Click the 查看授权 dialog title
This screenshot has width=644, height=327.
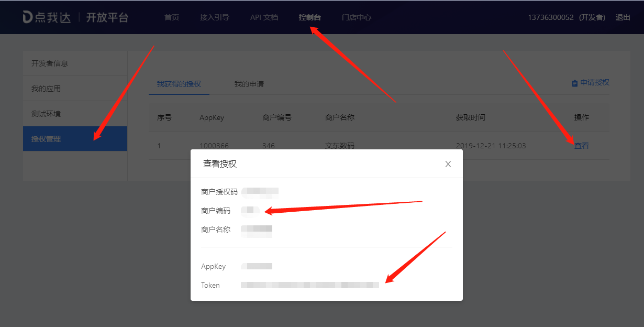pos(220,164)
